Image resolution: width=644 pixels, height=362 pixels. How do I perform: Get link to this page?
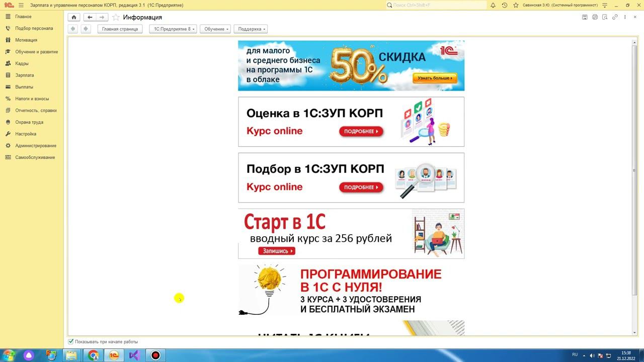(615, 17)
